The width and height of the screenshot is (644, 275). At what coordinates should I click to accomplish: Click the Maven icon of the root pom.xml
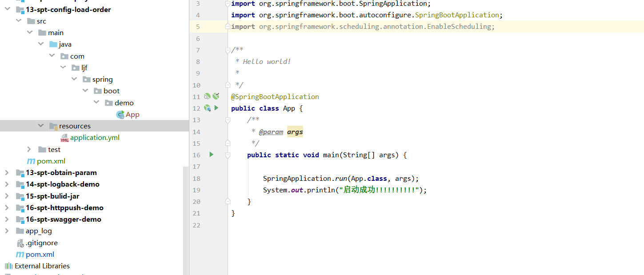point(20,255)
